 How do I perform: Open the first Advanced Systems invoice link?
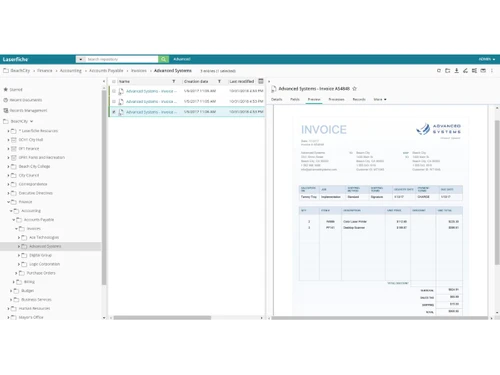(x=151, y=91)
